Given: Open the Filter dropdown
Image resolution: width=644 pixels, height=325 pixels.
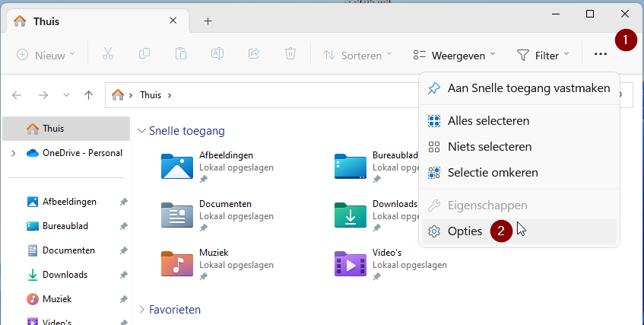Looking at the screenshot, I should [543, 55].
